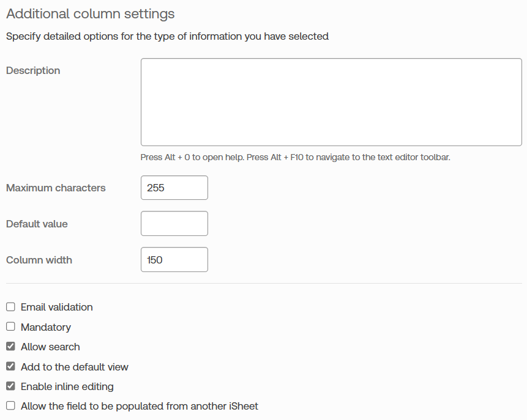Tick the Mandatory checkbox
This screenshot has height=420, width=527.
tap(10, 327)
